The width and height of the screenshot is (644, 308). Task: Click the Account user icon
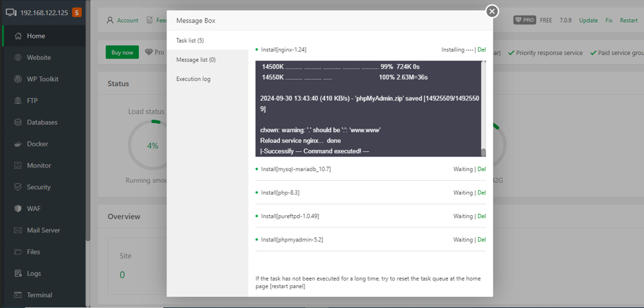[x=109, y=20]
